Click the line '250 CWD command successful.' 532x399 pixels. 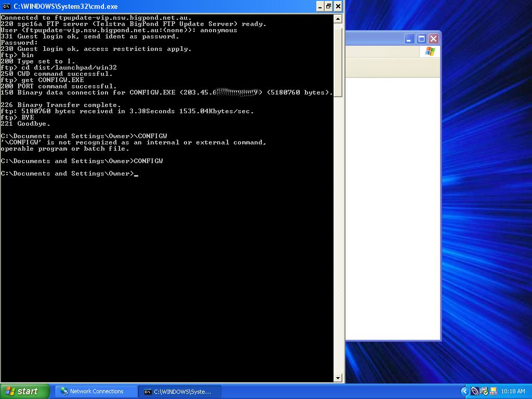point(57,74)
